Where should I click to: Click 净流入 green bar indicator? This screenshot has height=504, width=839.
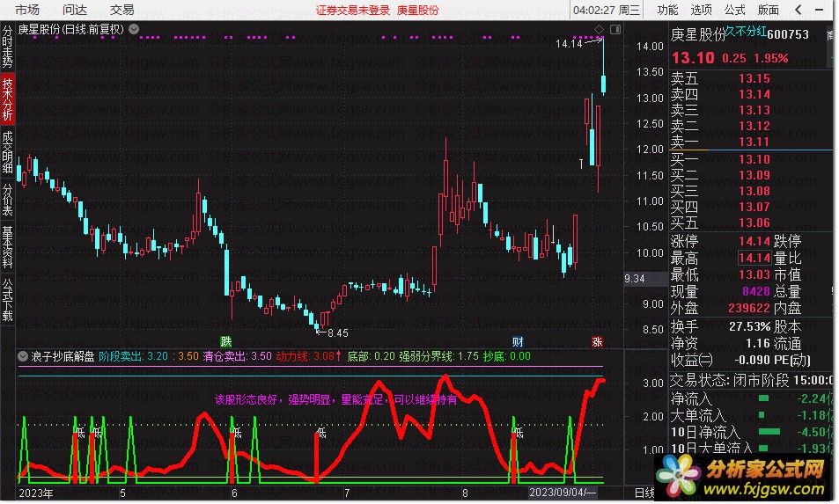[763, 398]
